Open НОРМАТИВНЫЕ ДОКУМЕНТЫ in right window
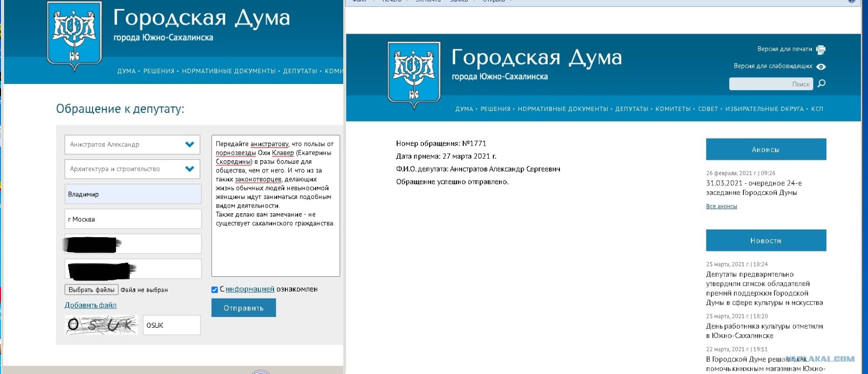Screen dimensions: 868x374 (x=563, y=109)
